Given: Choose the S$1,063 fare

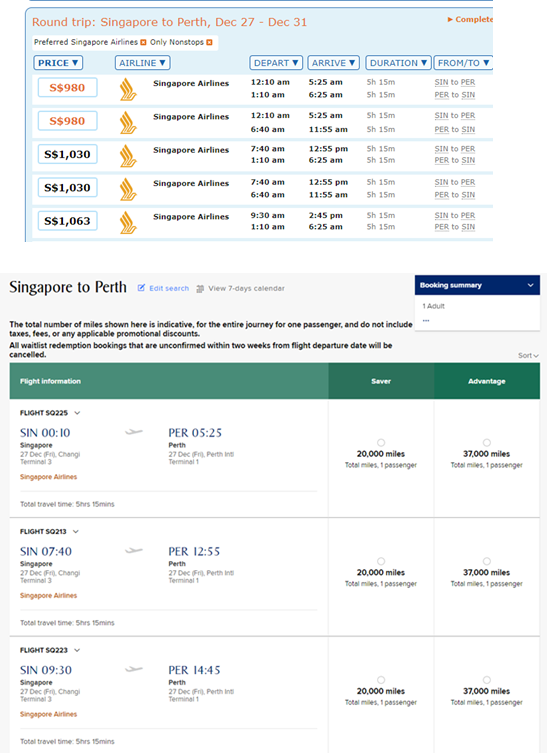Looking at the screenshot, I should (67, 221).
